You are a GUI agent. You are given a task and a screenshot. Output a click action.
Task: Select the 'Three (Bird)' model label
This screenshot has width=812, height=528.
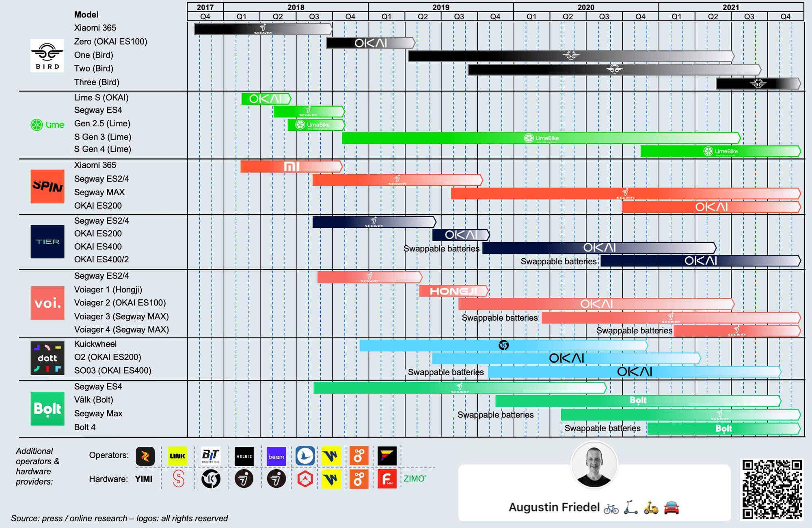(97, 82)
